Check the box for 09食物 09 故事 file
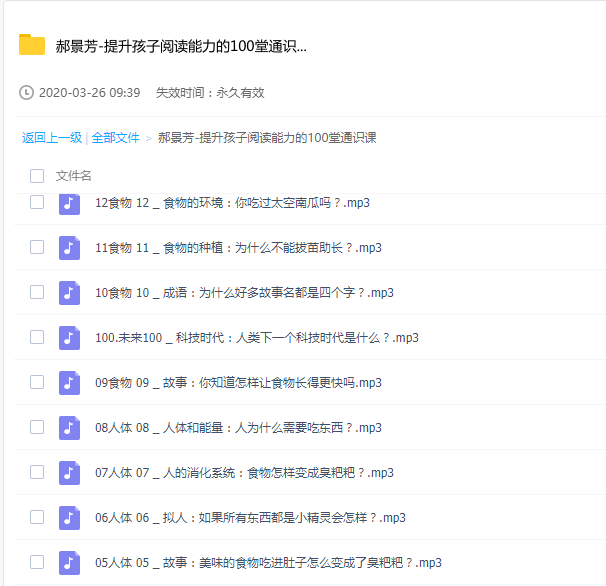This screenshot has width=606, height=586. point(37,382)
